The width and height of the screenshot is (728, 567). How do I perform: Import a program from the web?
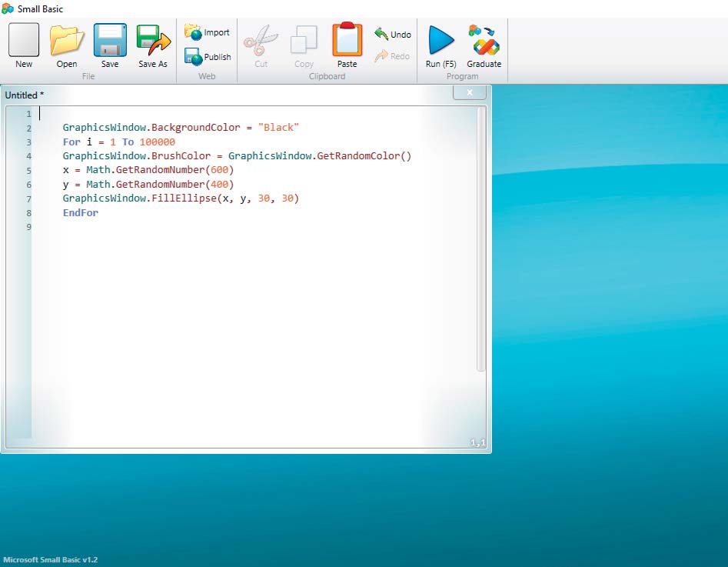tap(207, 32)
